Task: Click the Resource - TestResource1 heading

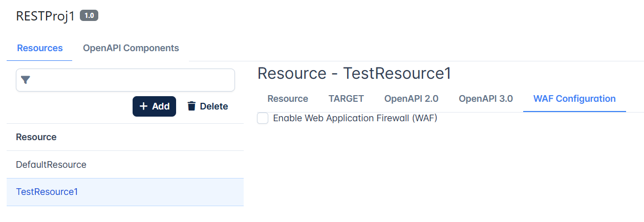Action: tap(354, 73)
